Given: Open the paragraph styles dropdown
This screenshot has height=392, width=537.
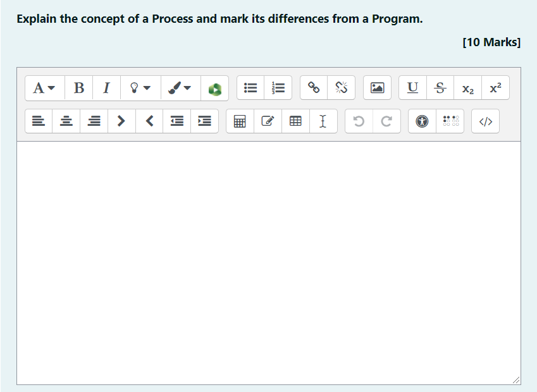Looking at the screenshot, I should 44,88.
